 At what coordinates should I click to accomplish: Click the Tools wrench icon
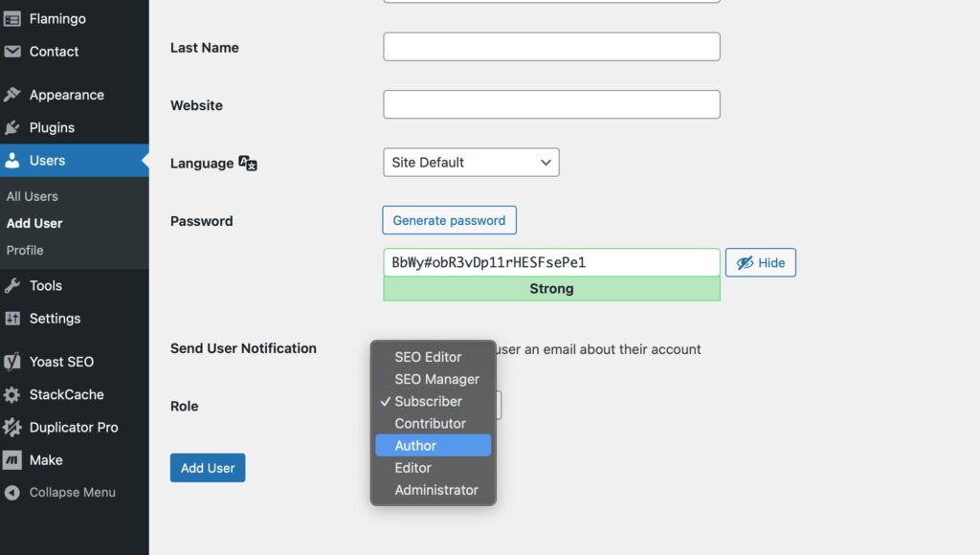11,285
